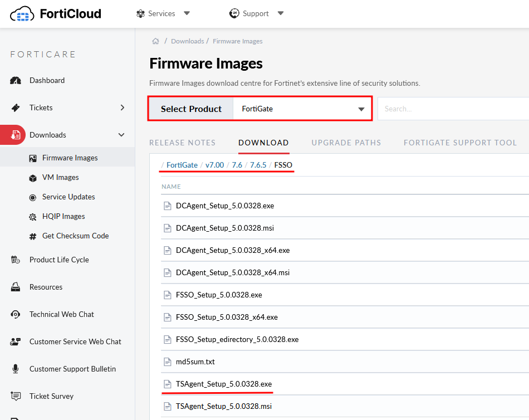
Task: Switch to the Release Notes tab
Action: [182, 143]
